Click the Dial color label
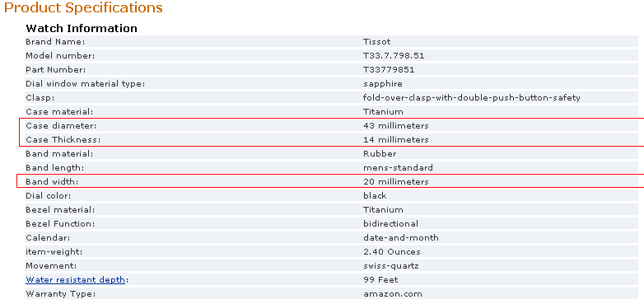This screenshot has width=644, height=304. (48, 195)
